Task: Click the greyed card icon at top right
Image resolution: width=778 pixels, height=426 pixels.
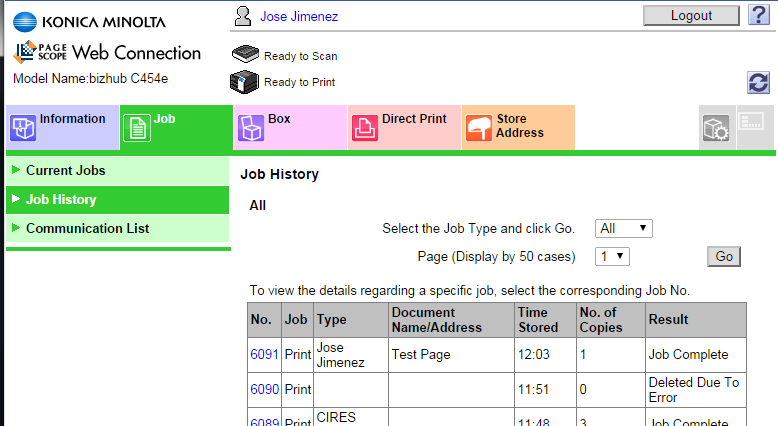Action: 755,127
